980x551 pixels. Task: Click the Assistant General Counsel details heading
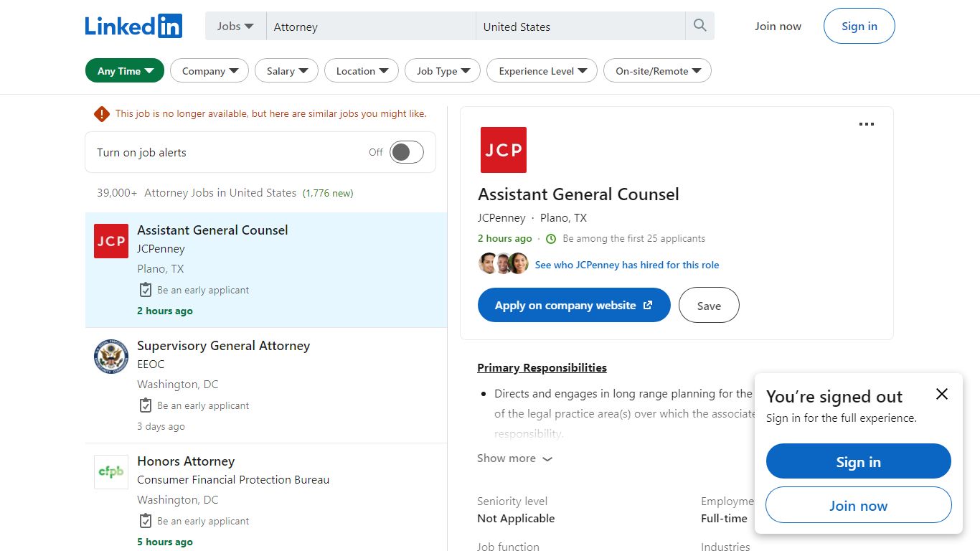(578, 194)
